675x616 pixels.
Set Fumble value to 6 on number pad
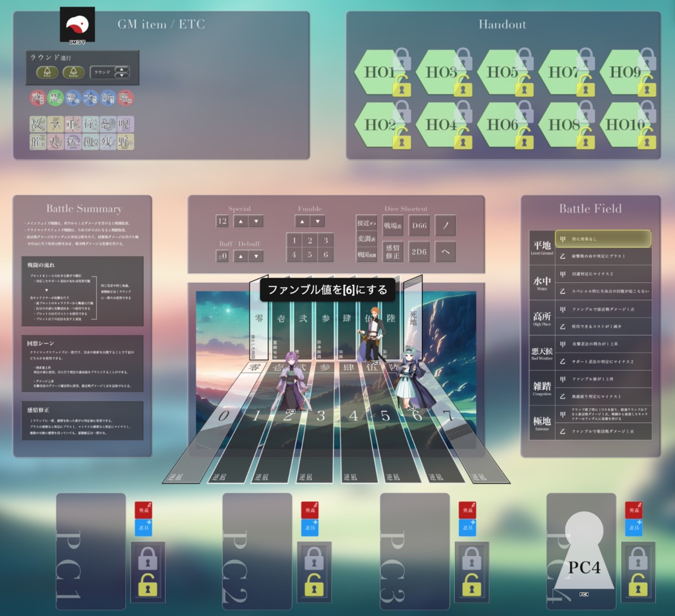point(326,255)
